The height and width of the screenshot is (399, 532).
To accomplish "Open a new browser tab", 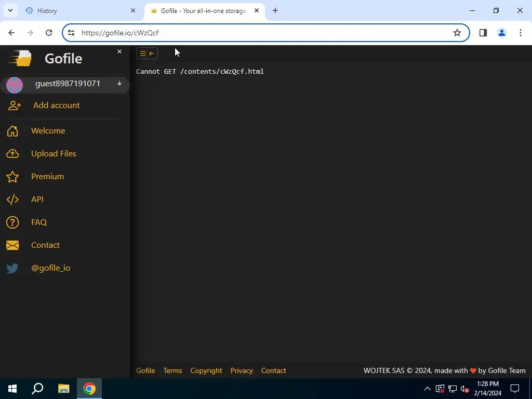I will [275, 10].
